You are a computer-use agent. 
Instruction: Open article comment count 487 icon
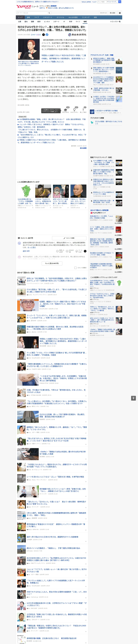pos(34,35)
